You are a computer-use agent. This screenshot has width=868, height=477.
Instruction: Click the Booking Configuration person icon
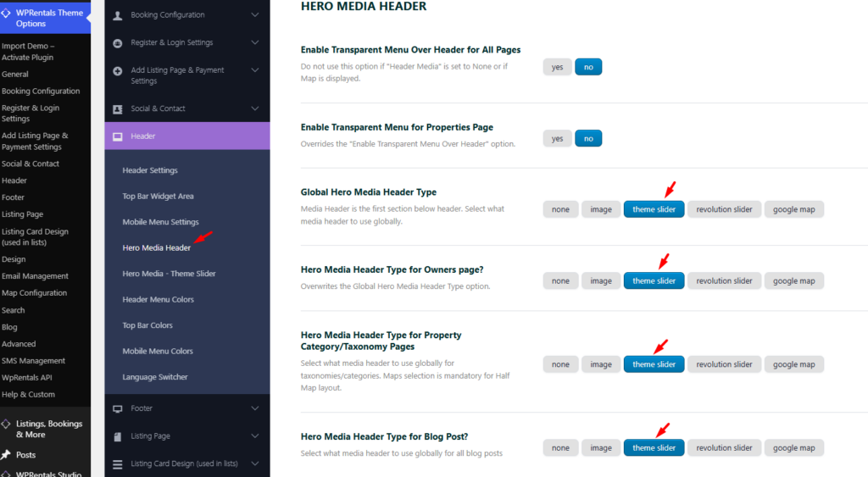[117, 15]
